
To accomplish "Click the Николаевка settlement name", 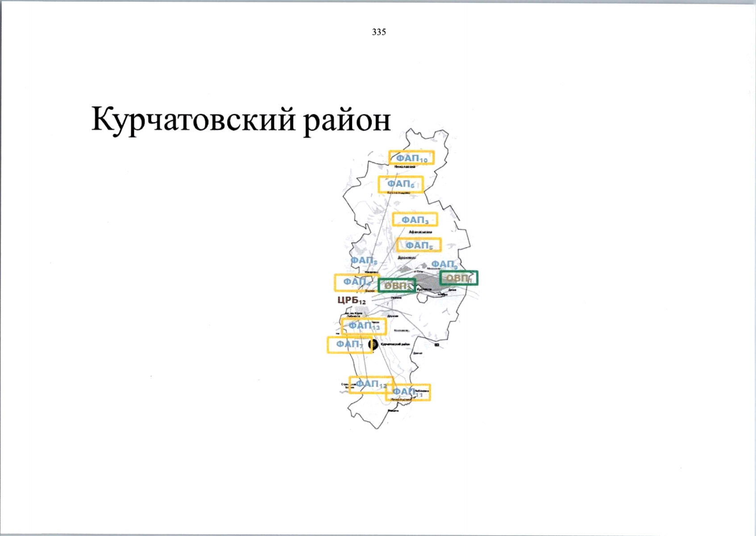I will (404, 166).
